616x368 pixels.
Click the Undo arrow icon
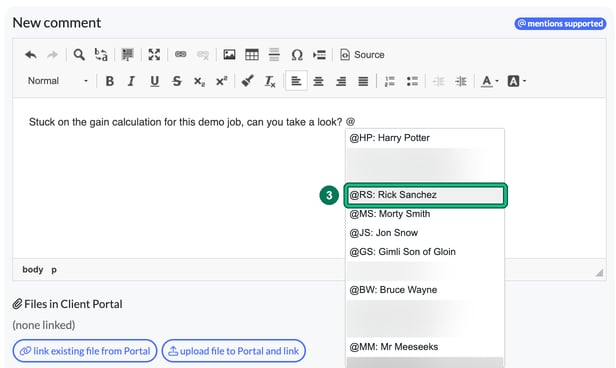(31, 55)
